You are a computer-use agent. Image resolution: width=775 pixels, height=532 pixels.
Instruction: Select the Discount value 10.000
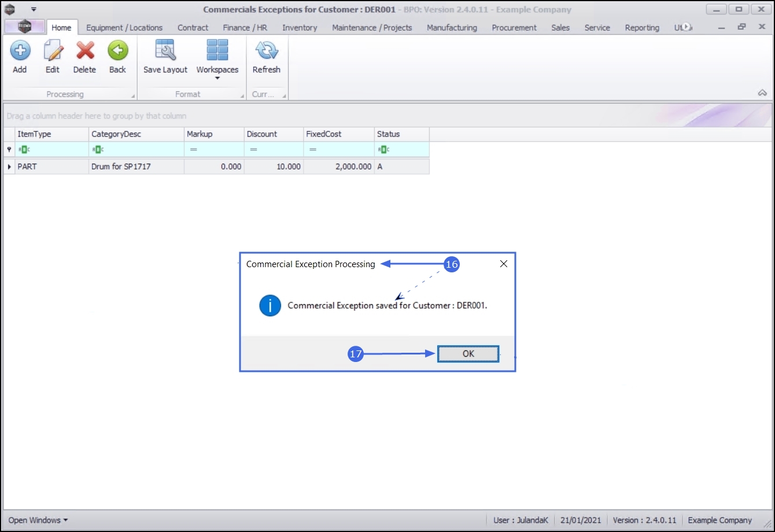point(274,167)
